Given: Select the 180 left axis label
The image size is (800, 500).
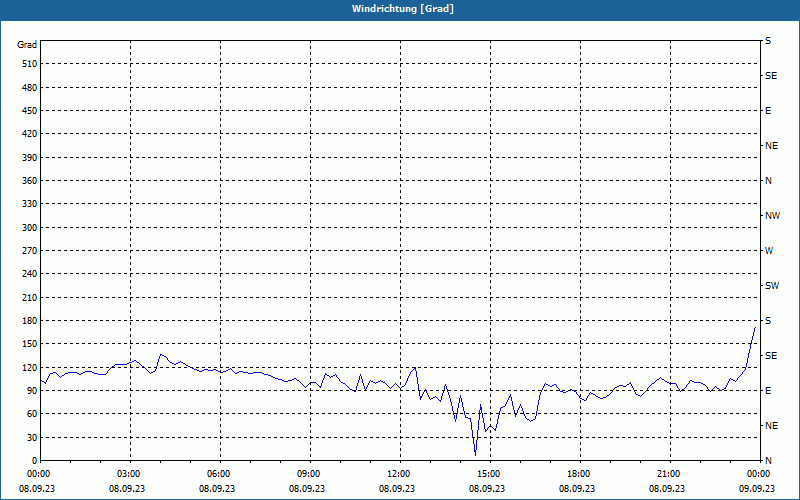Looking at the screenshot, I should point(30,321).
